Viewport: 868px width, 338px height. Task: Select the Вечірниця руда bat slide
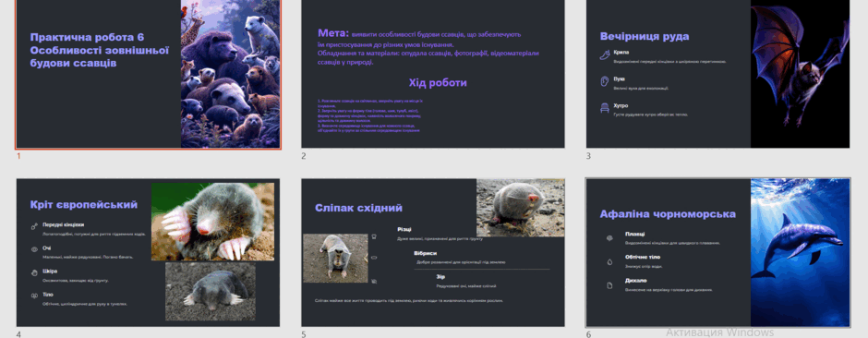point(717,74)
